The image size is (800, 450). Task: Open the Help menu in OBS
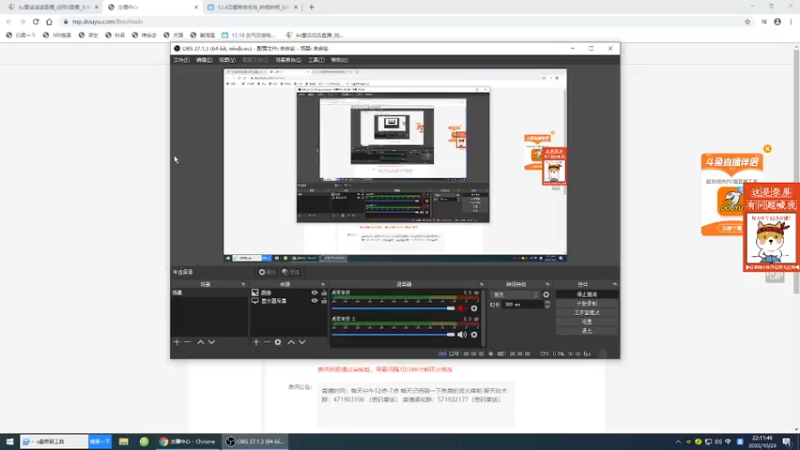tap(339, 60)
